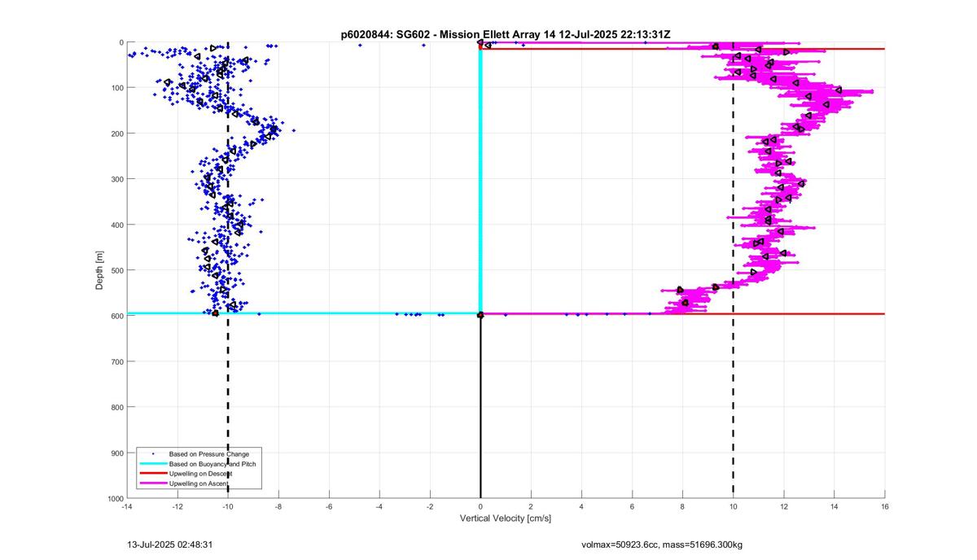
Task: Click legend entry 'Based on Pressure Change'
Action: pyautogui.click(x=209, y=453)
